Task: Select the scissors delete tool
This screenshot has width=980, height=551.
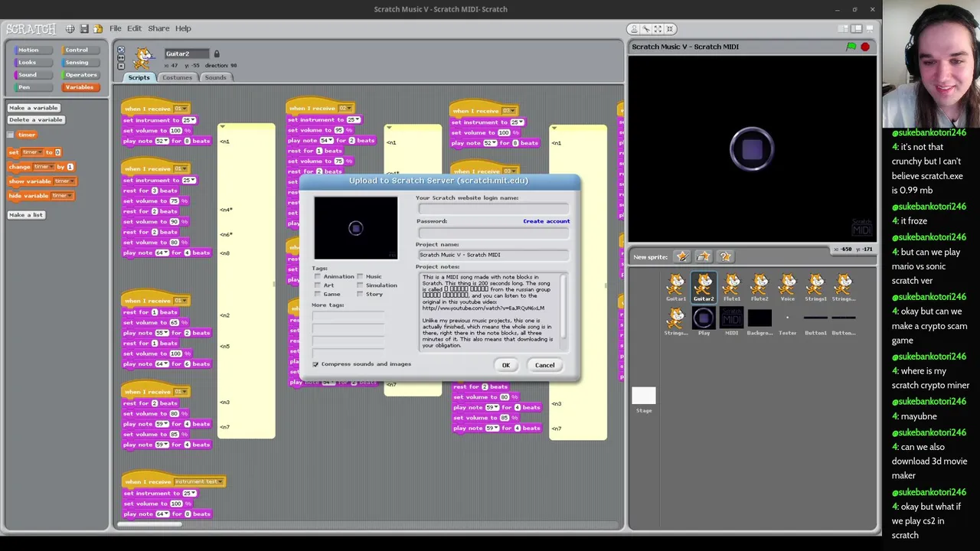Action: tap(646, 29)
